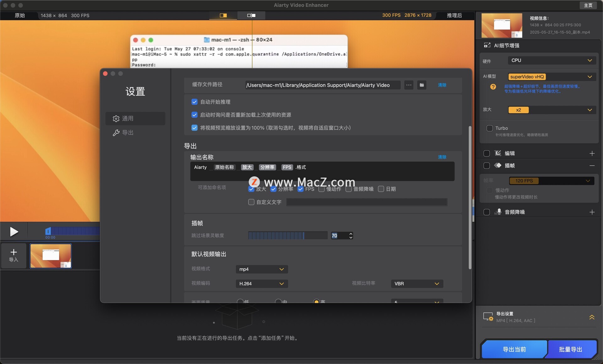603x364 pixels.
Task: Click the 导出设置 monitor gear icon
Action: pos(488,317)
